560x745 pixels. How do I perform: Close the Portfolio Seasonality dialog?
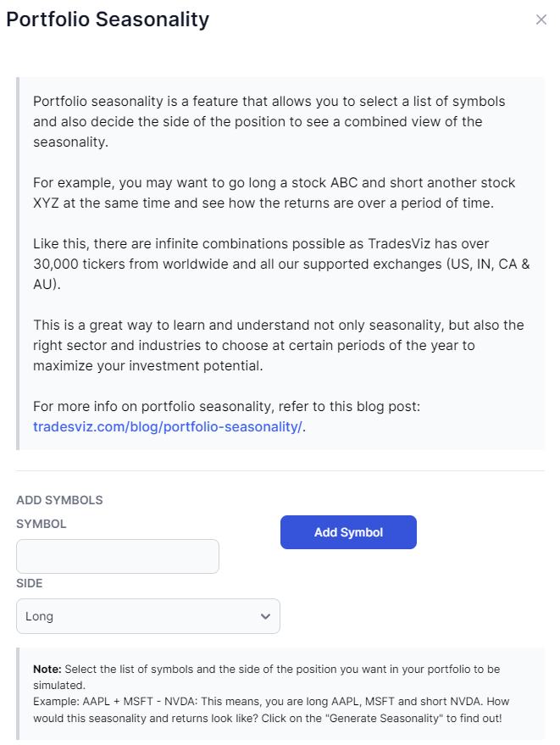point(541,19)
